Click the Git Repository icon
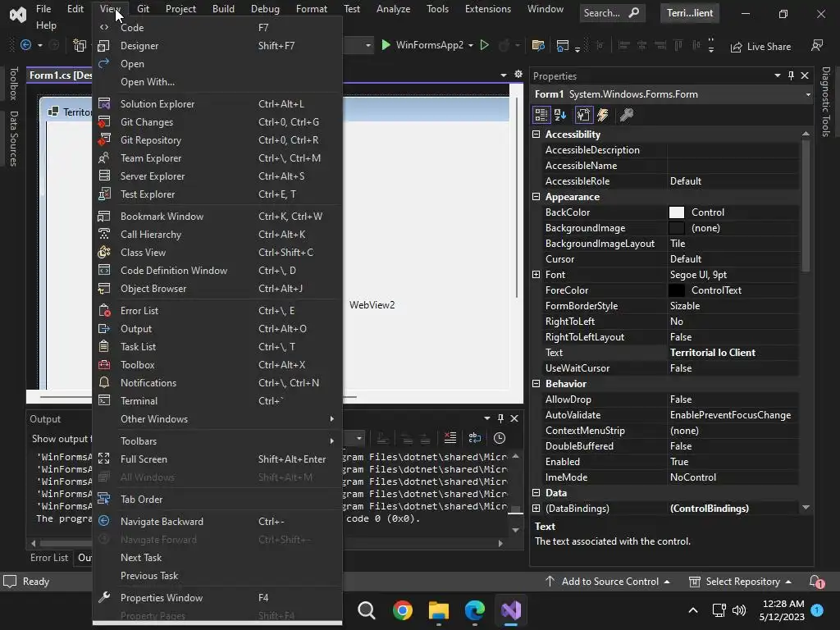840x630 pixels. (x=104, y=139)
